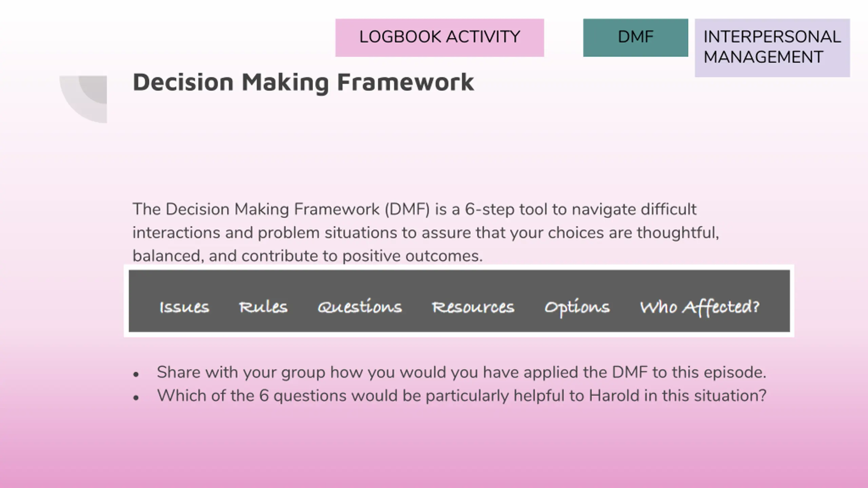Select the INTERPERSONAL MANAGEMENT lavender label
868x488 pixels.
coord(772,47)
